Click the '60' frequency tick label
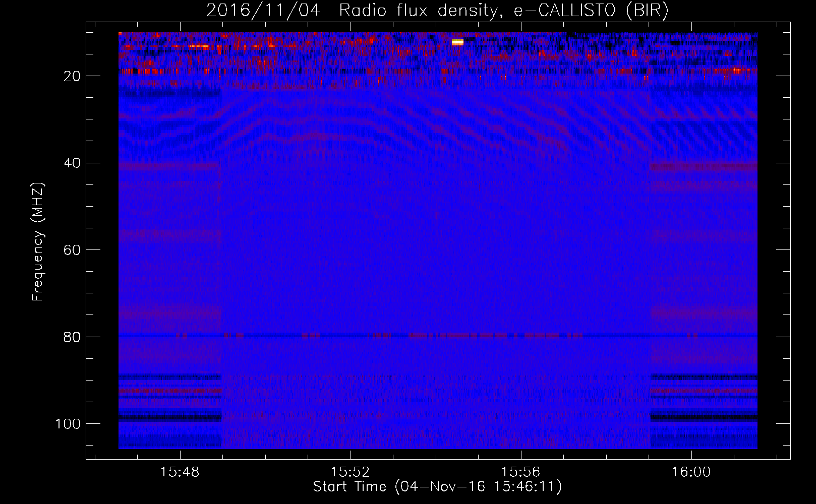Screen dimensions: 816x504 click(x=73, y=250)
